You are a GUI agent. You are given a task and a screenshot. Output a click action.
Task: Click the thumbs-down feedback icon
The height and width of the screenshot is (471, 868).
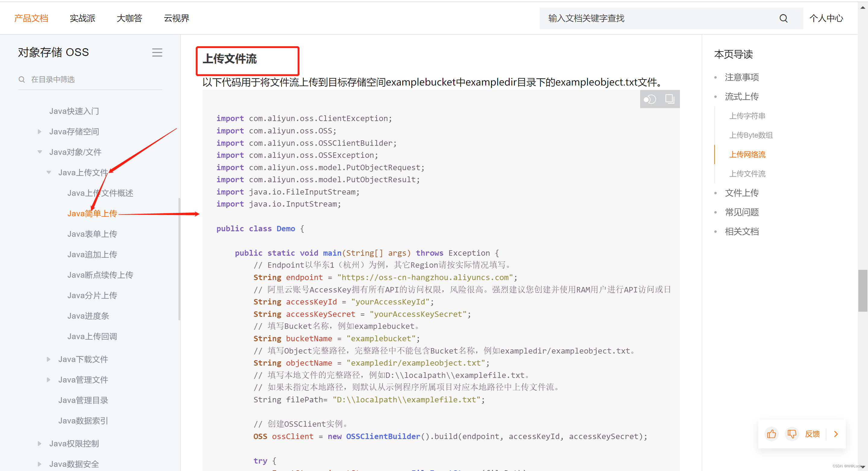[791, 434]
